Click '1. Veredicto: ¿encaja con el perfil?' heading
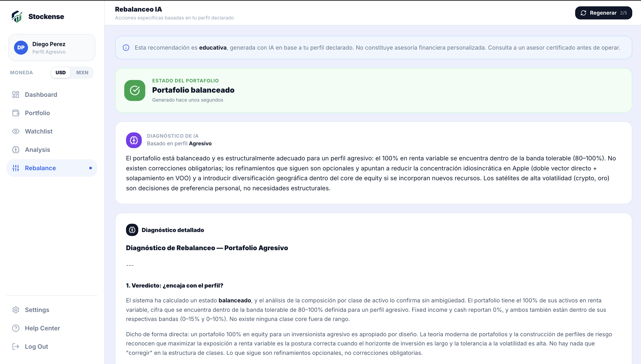 click(174, 286)
